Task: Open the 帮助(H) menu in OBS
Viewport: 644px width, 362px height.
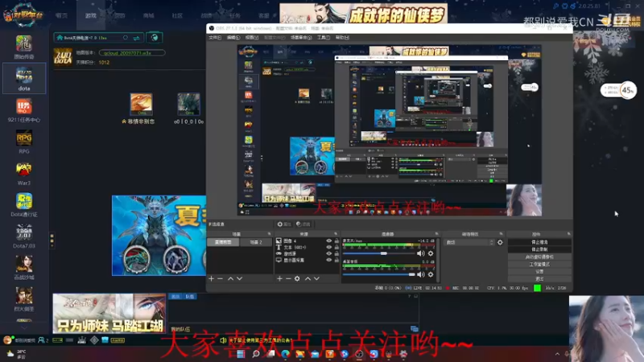Action: [x=342, y=38]
